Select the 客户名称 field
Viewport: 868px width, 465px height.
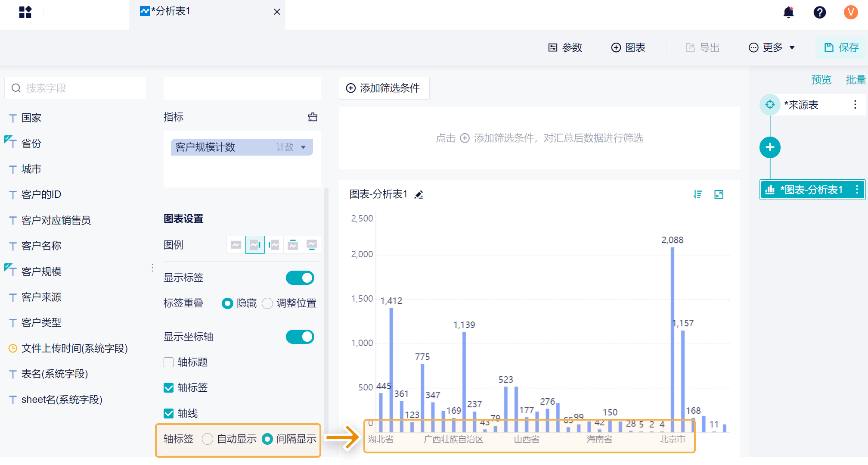41,246
